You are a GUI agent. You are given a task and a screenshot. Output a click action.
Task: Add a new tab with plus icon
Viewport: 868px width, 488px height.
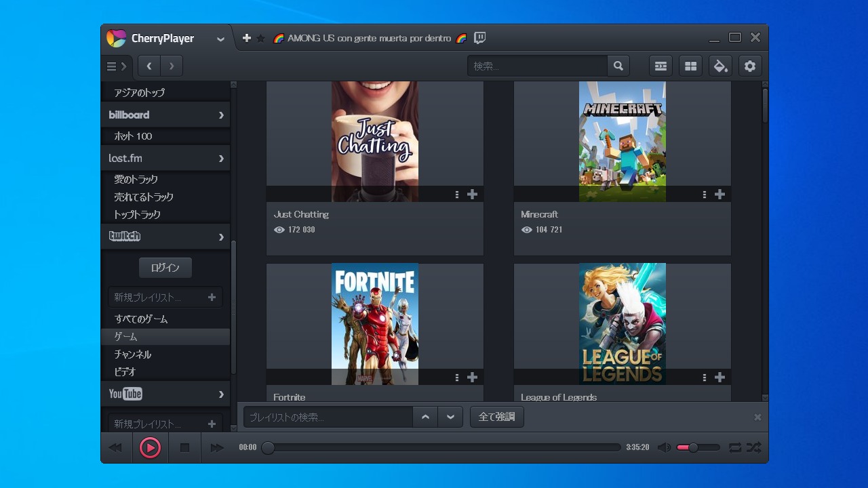tap(247, 39)
